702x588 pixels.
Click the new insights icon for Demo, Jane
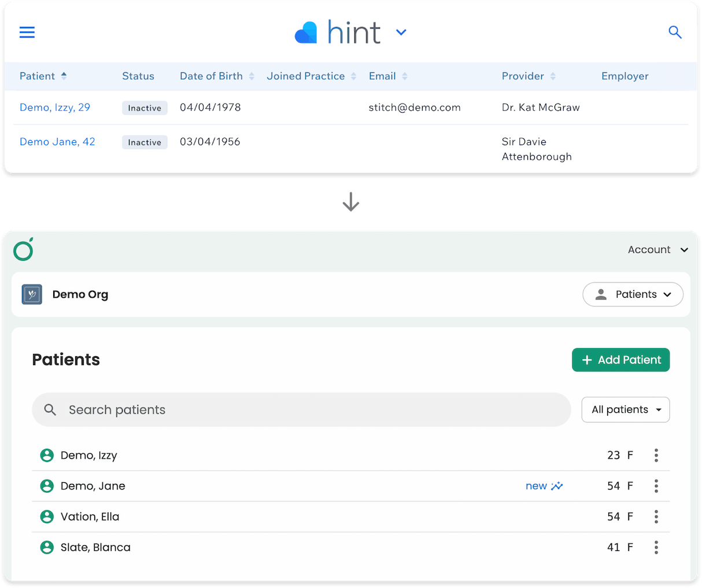[x=557, y=486]
